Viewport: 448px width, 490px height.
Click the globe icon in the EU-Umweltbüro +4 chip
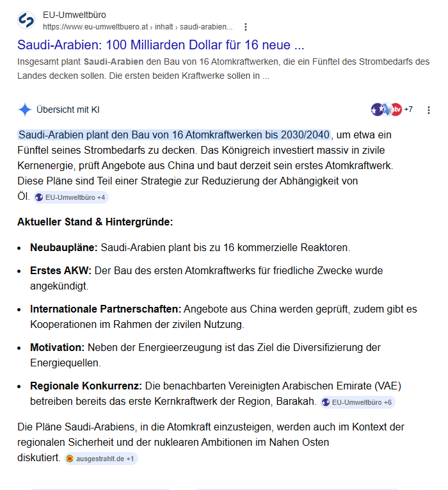click(x=39, y=197)
